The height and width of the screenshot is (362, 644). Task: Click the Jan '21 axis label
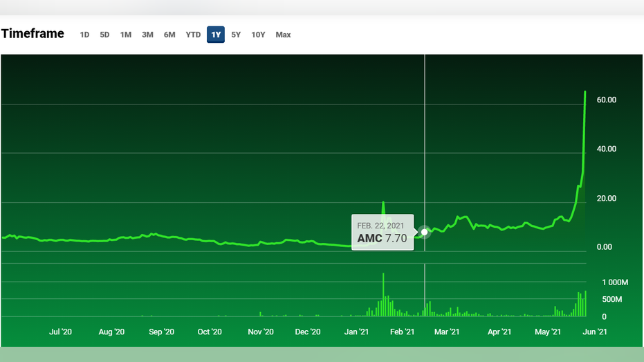click(x=356, y=332)
